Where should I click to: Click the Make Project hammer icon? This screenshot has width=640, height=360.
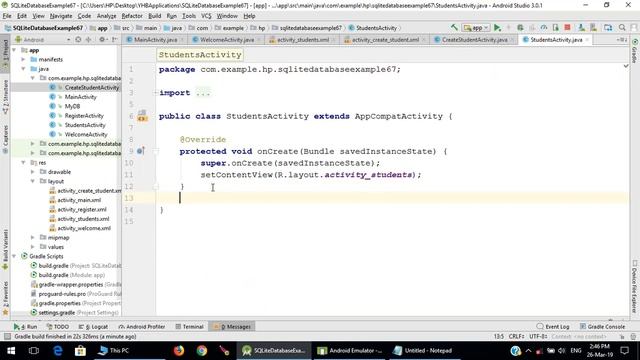coord(454,27)
